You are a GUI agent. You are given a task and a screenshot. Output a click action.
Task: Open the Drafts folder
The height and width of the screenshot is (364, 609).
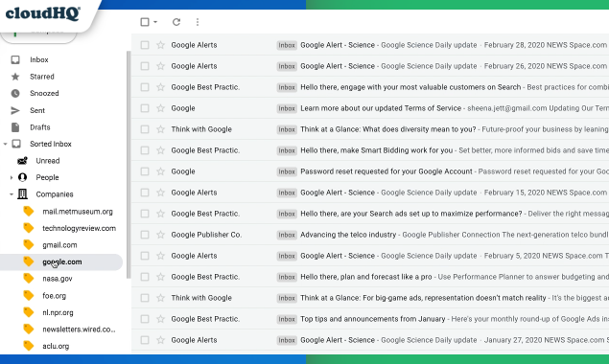pos(40,127)
